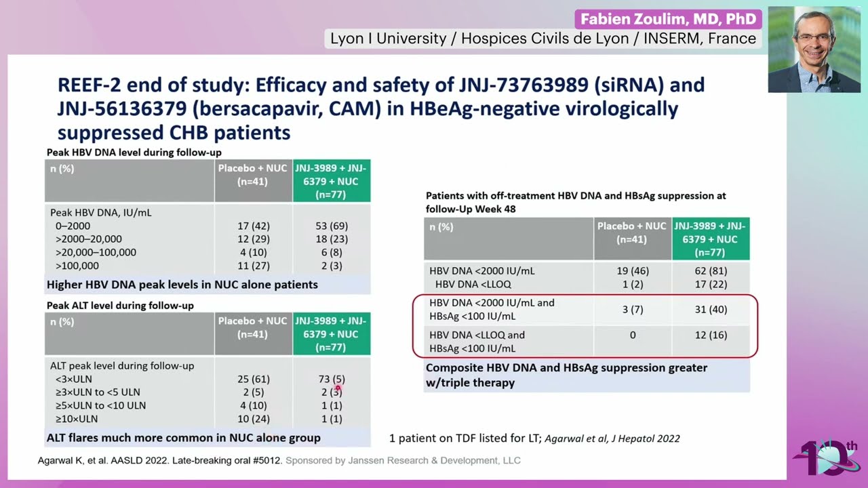The height and width of the screenshot is (488, 868).
Task: Click the value '73 (5)'
Action: 331,379
